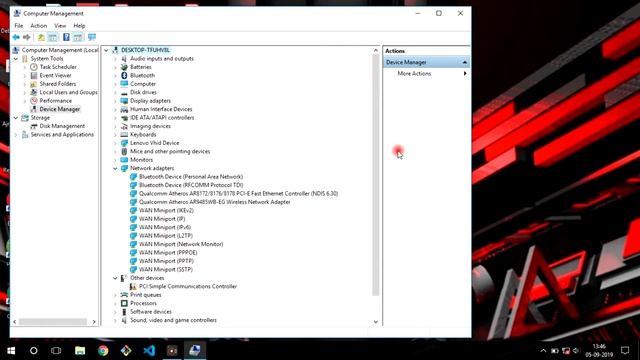The image size is (640, 360).
Task: Click the Up one level toolbar icon
Action: pyautogui.click(x=41, y=38)
